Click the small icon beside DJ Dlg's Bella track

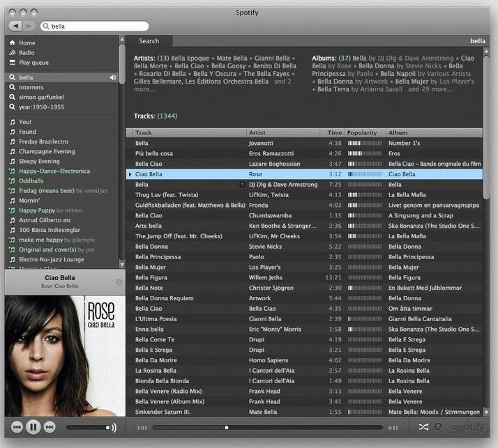242,185
